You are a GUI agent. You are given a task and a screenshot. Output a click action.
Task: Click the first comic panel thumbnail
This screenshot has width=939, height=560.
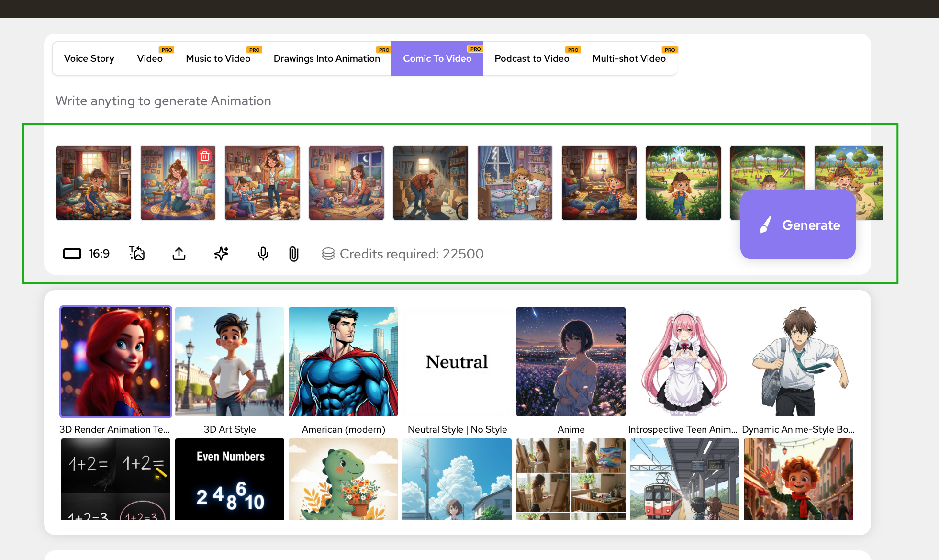tap(94, 183)
